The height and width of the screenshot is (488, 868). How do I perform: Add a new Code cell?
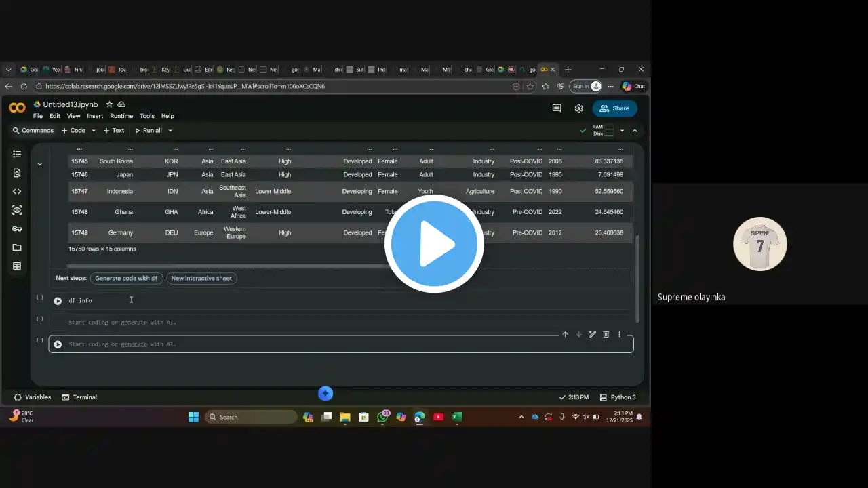73,131
